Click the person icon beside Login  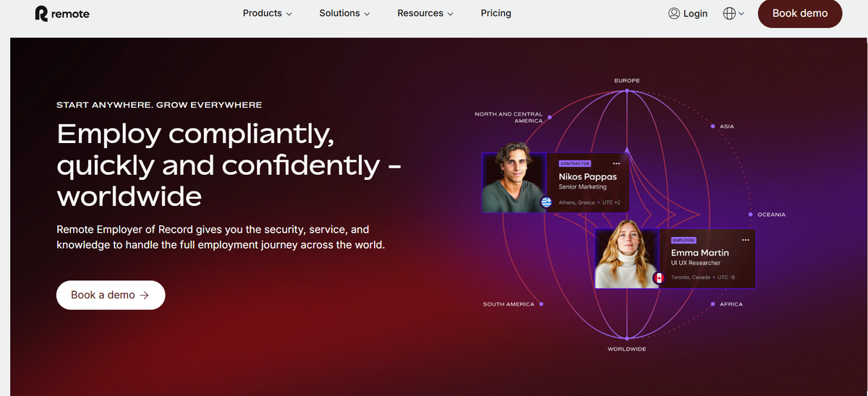coord(674,13)
